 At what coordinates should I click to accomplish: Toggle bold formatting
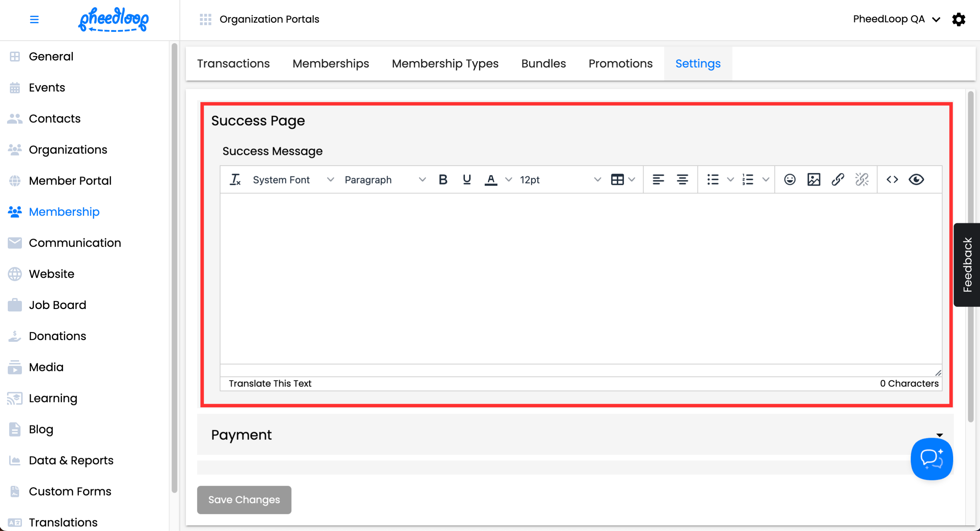tap(443, 180)
